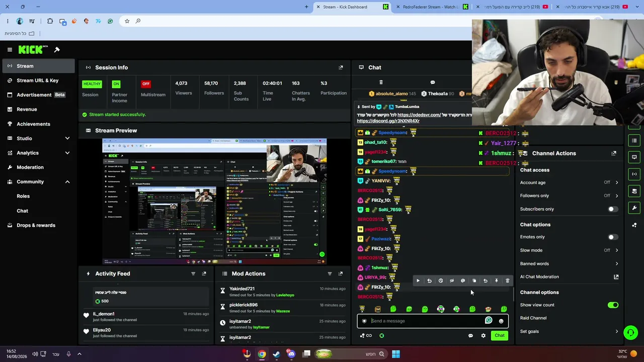Select Stream in the sidebar
The height and width of the screenshot is (362, 644).
click(x=38, y=66)
